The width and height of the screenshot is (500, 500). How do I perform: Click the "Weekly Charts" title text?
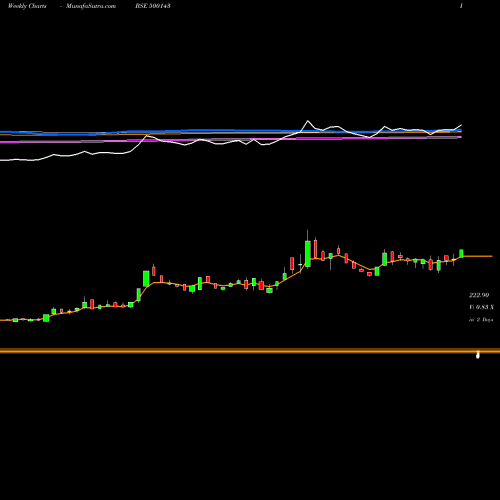pyautogui.click(x=27, y=6)
